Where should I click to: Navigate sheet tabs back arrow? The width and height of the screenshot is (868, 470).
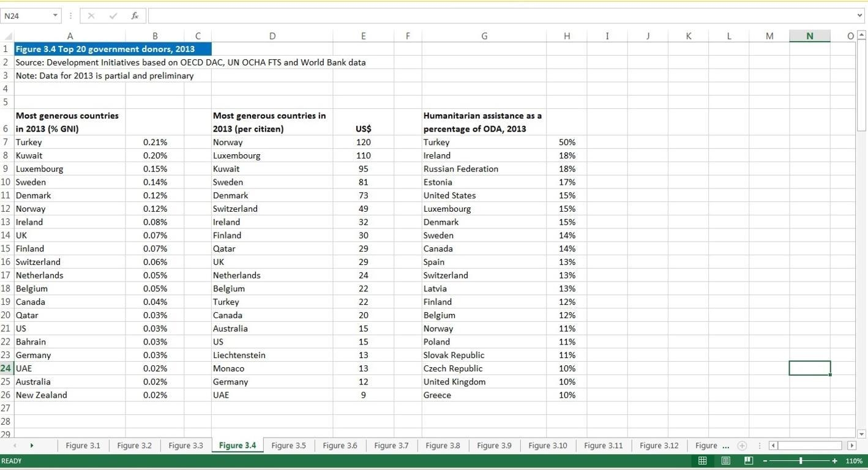pyautogui.click(x=15, y=446)
